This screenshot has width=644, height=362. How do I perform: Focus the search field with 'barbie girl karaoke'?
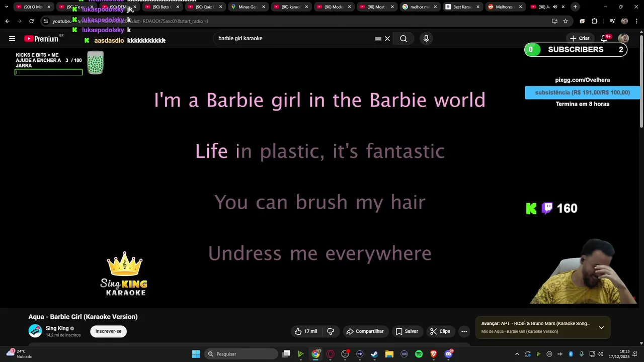click(x=294, y=39)
